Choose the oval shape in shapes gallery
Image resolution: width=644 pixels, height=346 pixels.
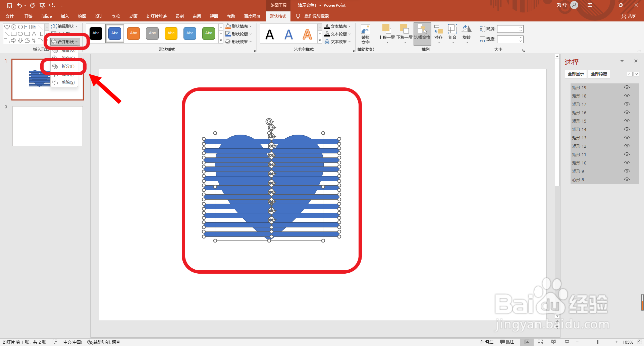[x=20, y=34]
